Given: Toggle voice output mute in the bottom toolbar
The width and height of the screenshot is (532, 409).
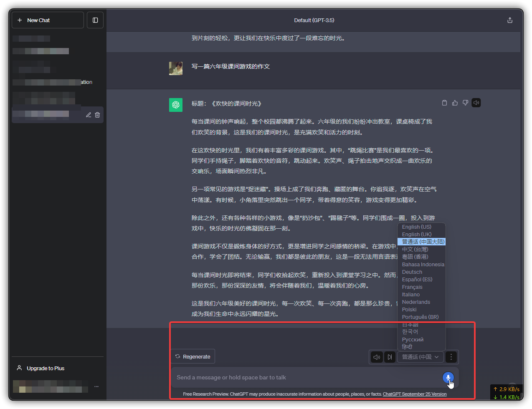Looking at the screenshot, I should [377, 357].
